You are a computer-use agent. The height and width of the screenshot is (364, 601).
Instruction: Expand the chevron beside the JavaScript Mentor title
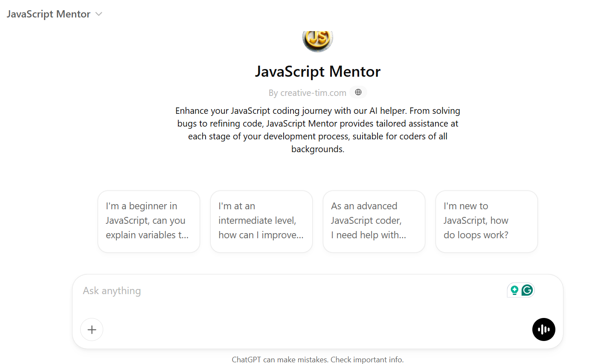point(99,14)
